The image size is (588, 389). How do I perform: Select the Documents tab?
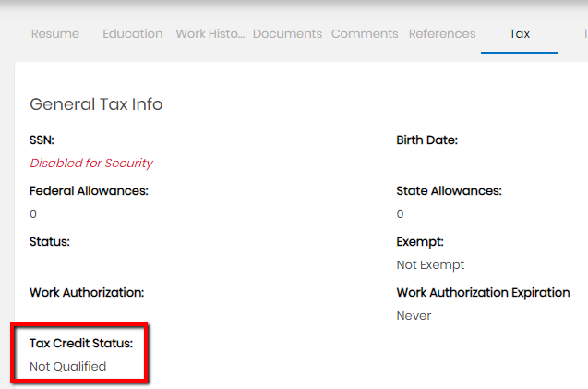click(x=287, y=34)
